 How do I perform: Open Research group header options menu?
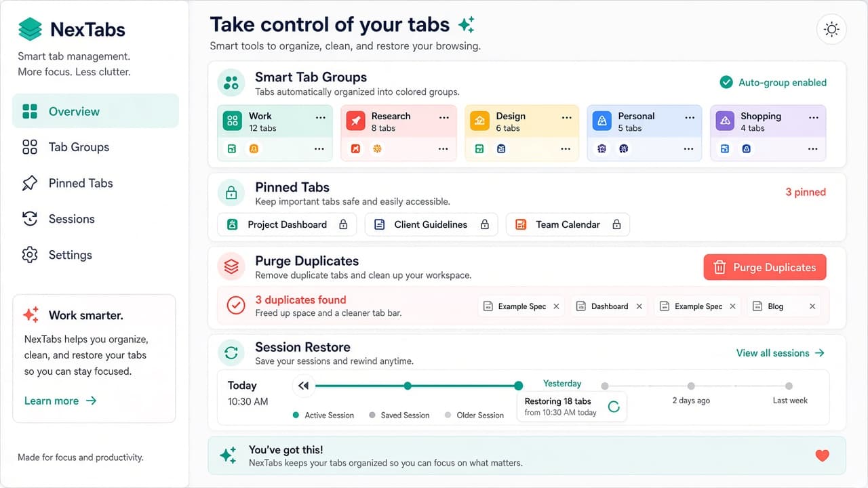pyautogui.click(x=443, y=117)
